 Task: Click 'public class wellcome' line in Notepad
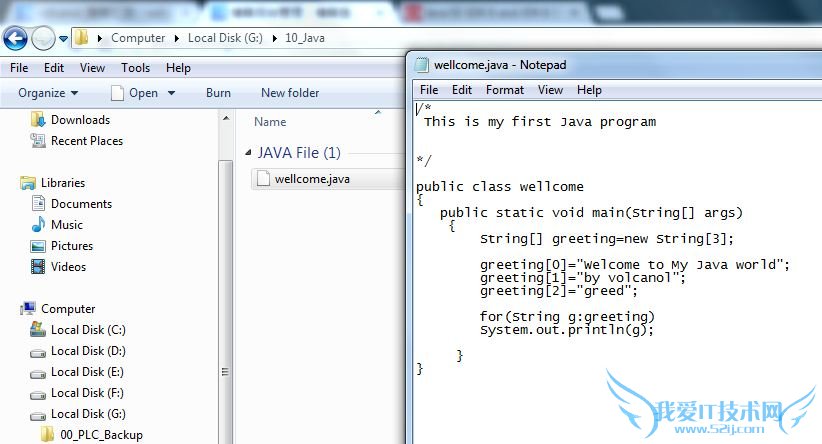tap(500, 187)
